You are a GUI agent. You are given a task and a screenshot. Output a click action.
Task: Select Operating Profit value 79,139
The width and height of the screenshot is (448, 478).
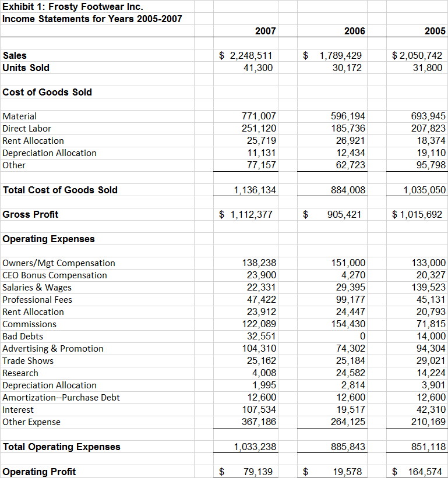click(257, 472)
